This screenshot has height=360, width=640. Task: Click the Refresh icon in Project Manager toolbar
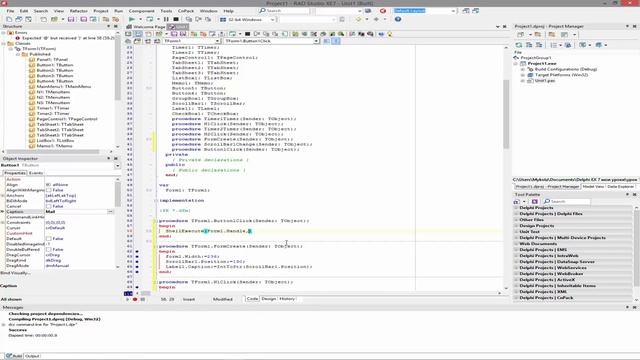tap(519, 45)
